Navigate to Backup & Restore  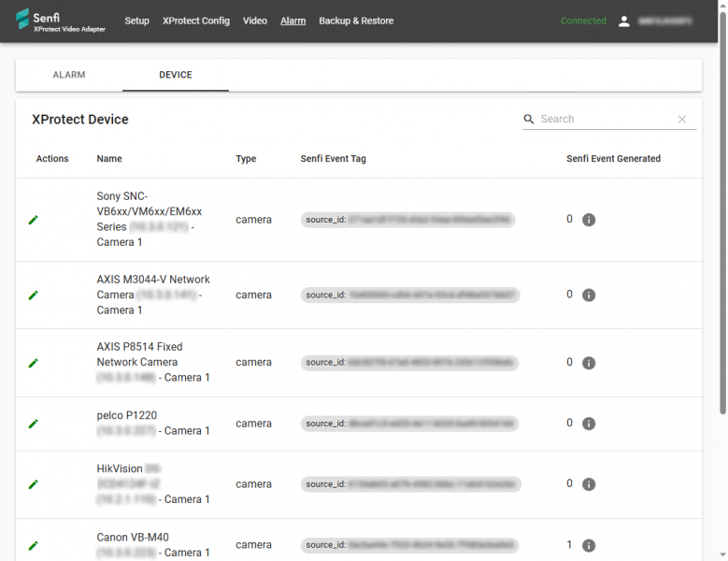pos(356,21)
